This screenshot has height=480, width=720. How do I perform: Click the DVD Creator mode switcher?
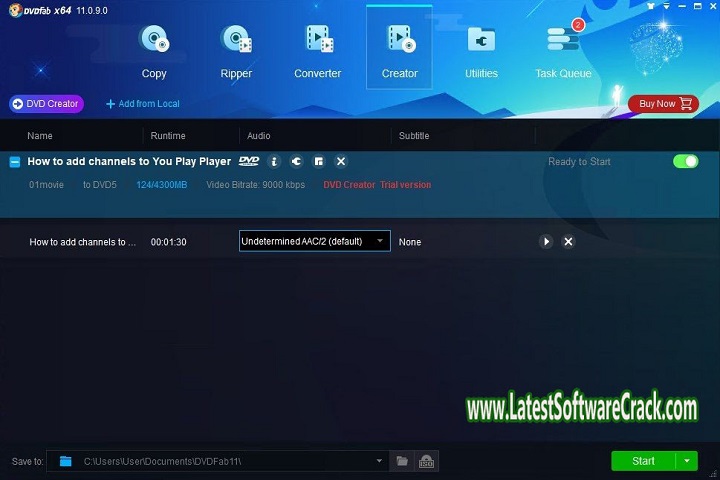click(x=46, y=103)
